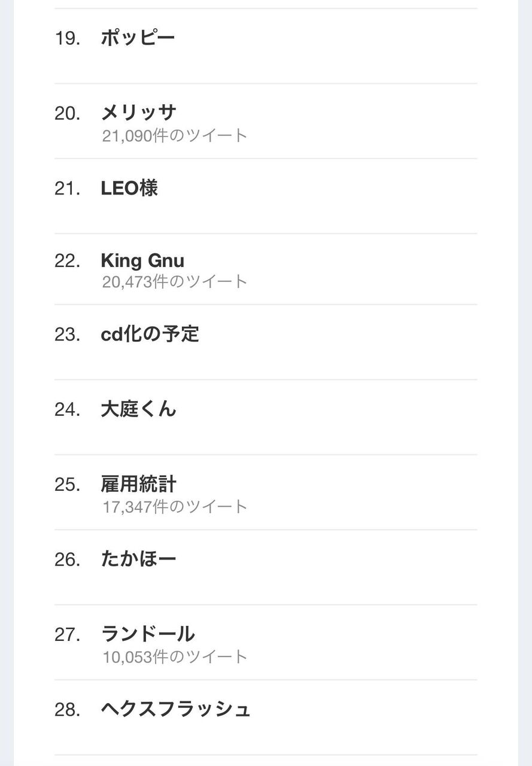The height and width of the screenshot is (766, 532).
Task: Select rank number 26 row
Action: click(x=266, y=567)
